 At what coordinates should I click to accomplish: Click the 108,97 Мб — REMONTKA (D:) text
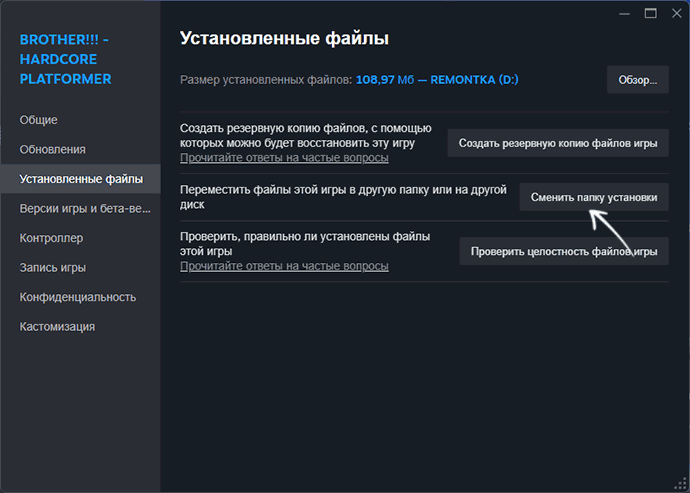[x=437, y=80]
